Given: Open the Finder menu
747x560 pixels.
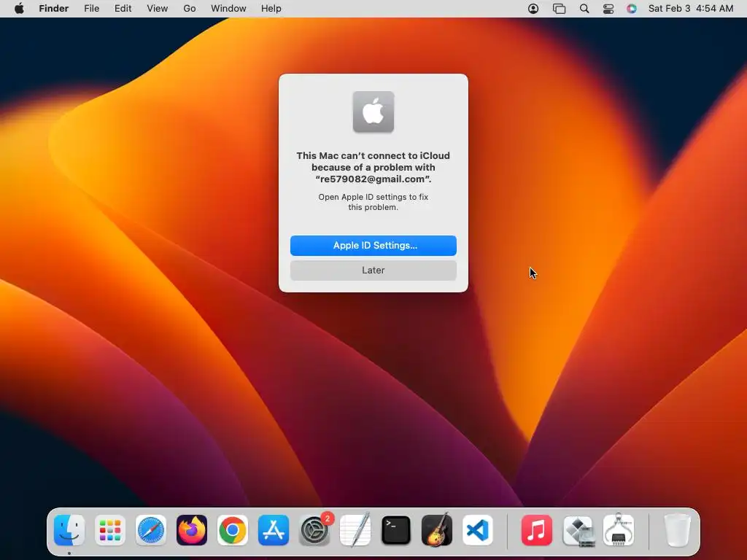Looking at the screenshot, I should (x=54, y=9).
